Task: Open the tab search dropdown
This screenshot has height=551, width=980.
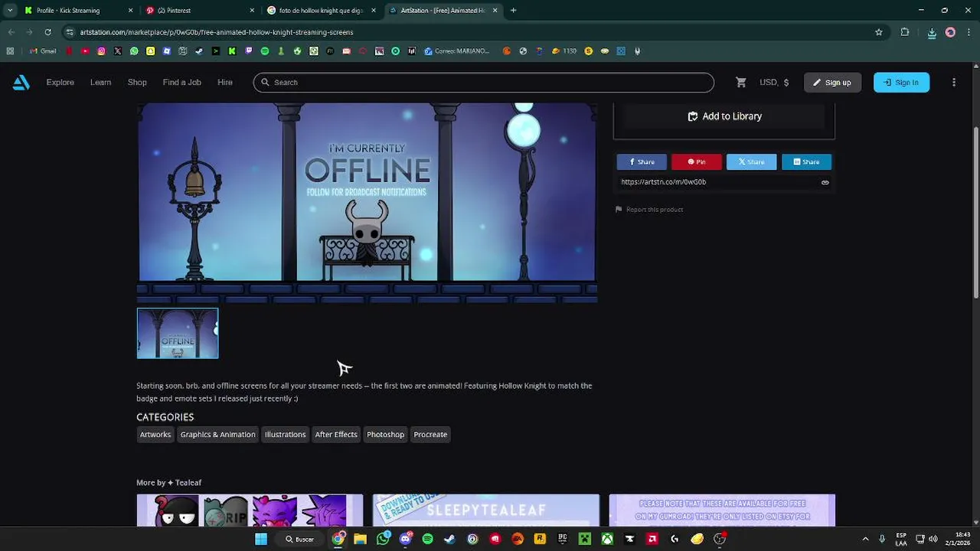Action: [9, 10]
